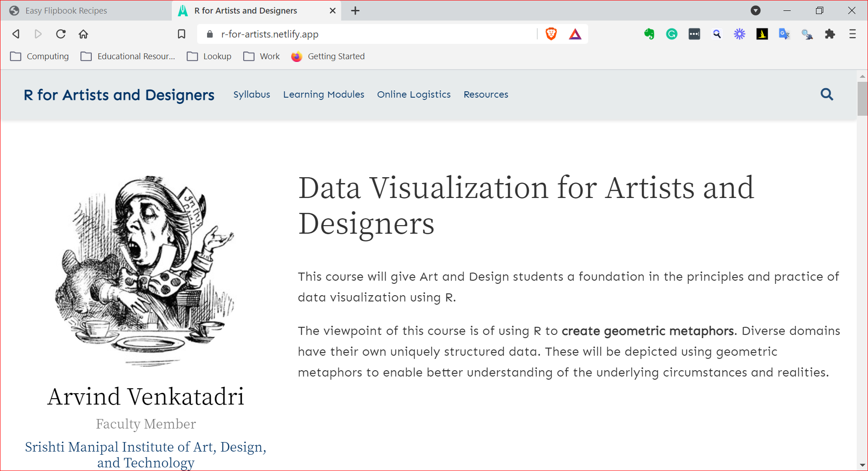Viewport: 868px width, 471px height.
Task: Click the scrollbar up arrow
Action: coord(862,76)
